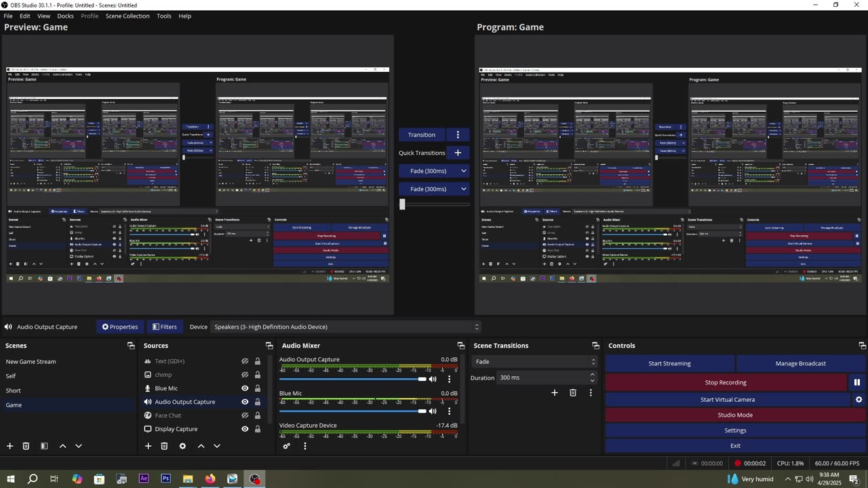The image size is (868, 488).
Task: Open the Fade transition type dropdown
Action: 534,362
